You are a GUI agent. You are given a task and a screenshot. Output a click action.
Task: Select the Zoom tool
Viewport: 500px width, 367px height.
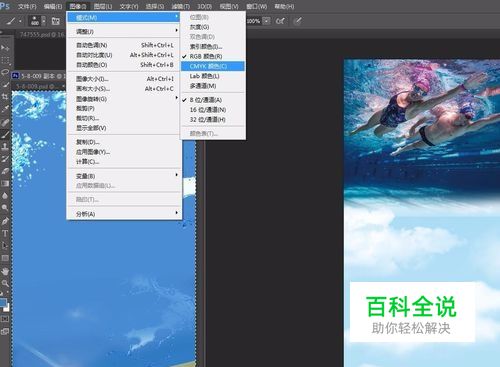click(x=5, y=283)
